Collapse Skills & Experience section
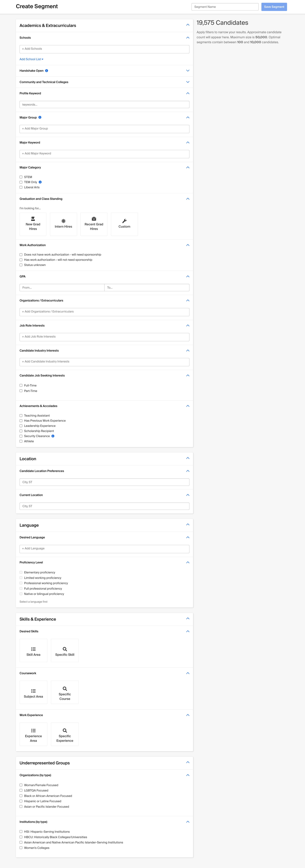The width and height of the screenshot is (305, 868). (x=188, y=619)
